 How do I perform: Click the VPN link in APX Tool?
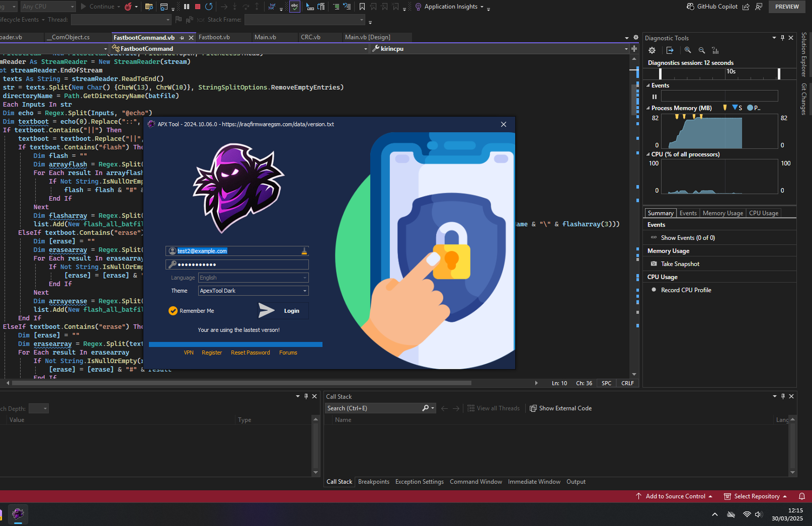pyautogui.click(x=189, y=353)
